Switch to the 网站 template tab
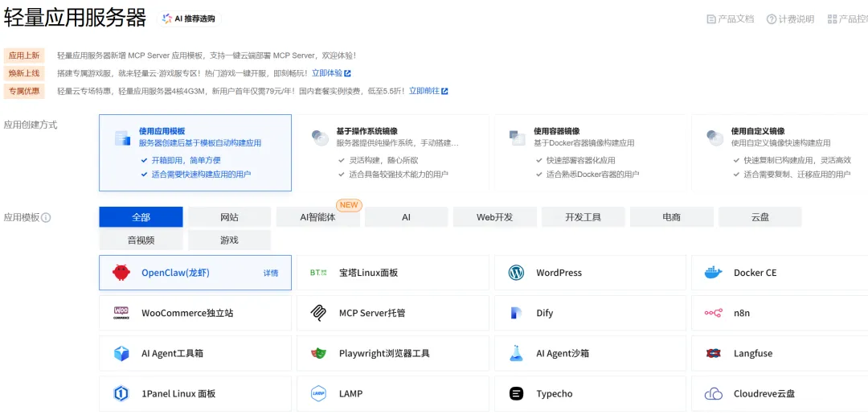 click(x=230, y=217)
